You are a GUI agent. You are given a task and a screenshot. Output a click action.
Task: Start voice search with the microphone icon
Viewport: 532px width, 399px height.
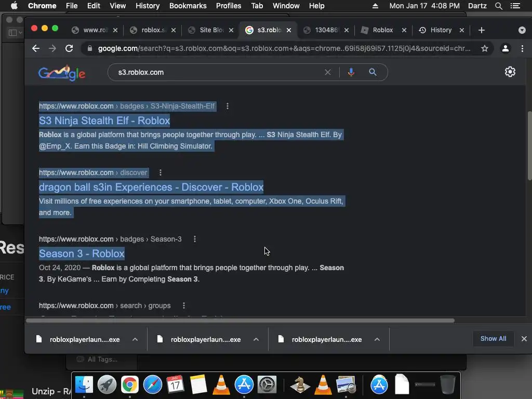tap(351, 72)
